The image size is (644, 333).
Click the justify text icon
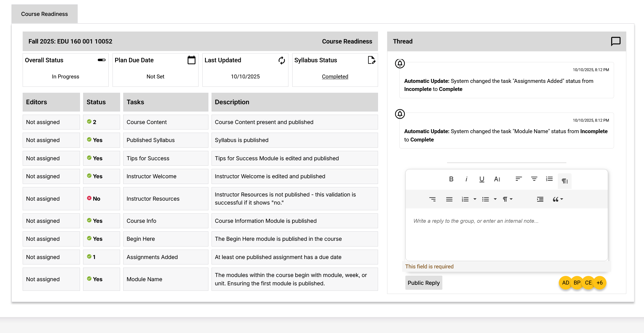coord(449,199)
